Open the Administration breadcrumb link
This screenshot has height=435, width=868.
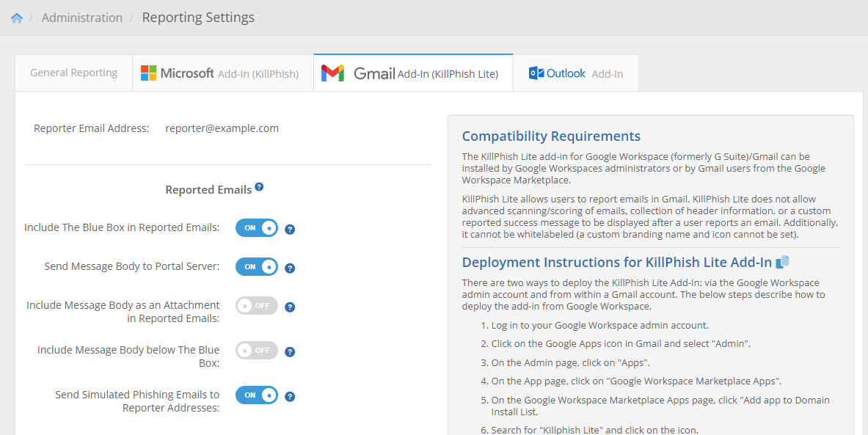[81, 17]
